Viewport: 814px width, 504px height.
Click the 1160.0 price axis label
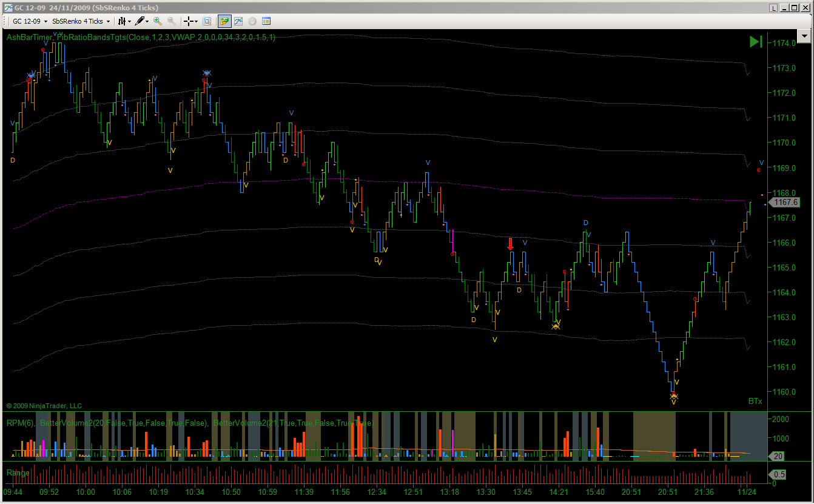[x=784, y=392]
